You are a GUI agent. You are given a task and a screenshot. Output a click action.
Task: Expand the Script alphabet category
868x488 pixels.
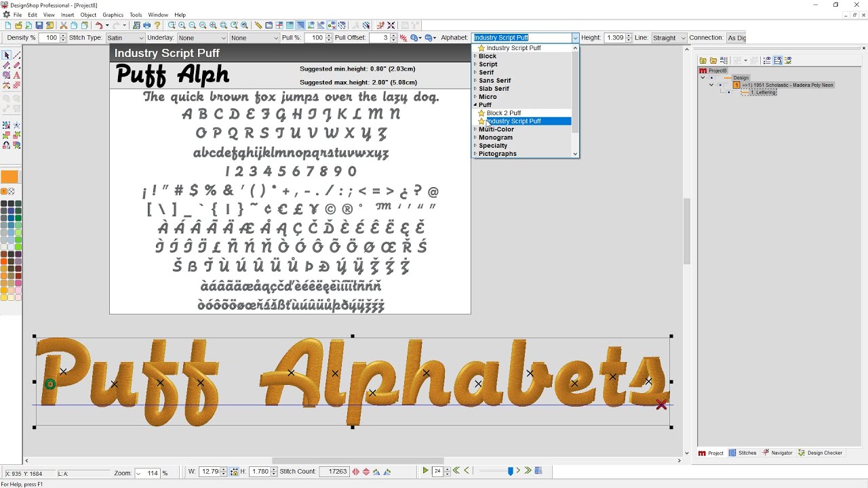tap(475, 64)
